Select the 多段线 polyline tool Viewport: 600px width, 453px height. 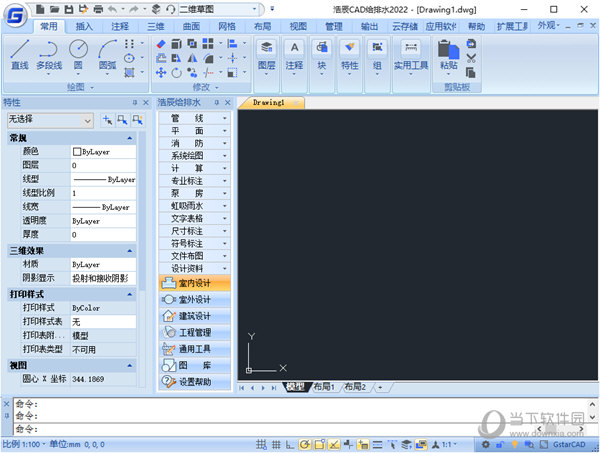[x=49, y=55]
